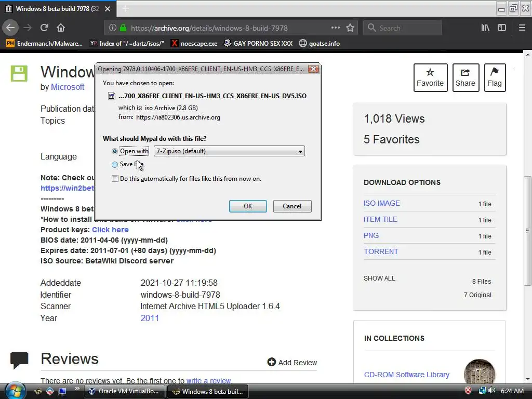532x399 pixels.
Task: Expand the quick launch chevron on taskbar
Action: click(x=77, y=389)
